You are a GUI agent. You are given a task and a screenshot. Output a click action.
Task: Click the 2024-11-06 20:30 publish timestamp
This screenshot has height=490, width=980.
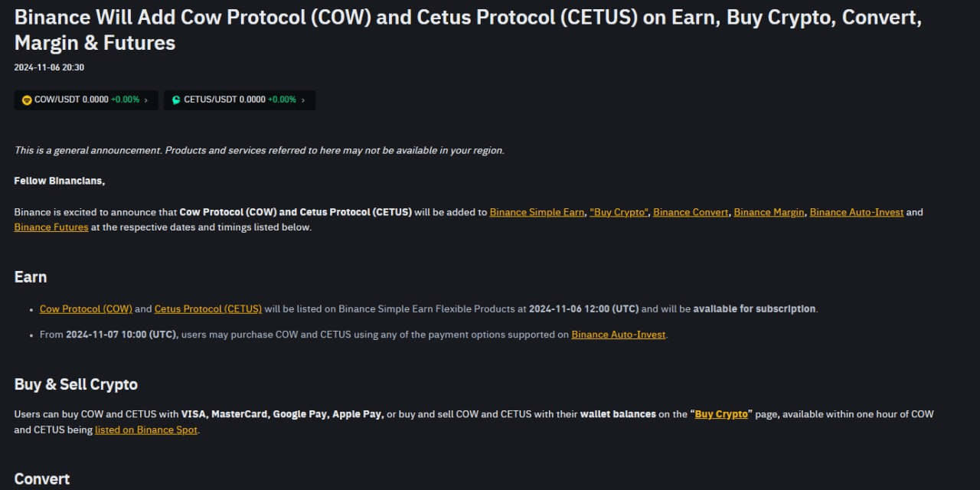coord(49,67)
